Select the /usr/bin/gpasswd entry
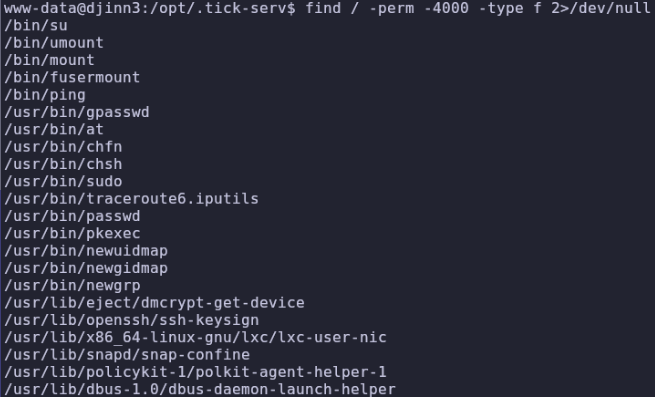Viewport: 655px width, 397px height. (77, 112)
